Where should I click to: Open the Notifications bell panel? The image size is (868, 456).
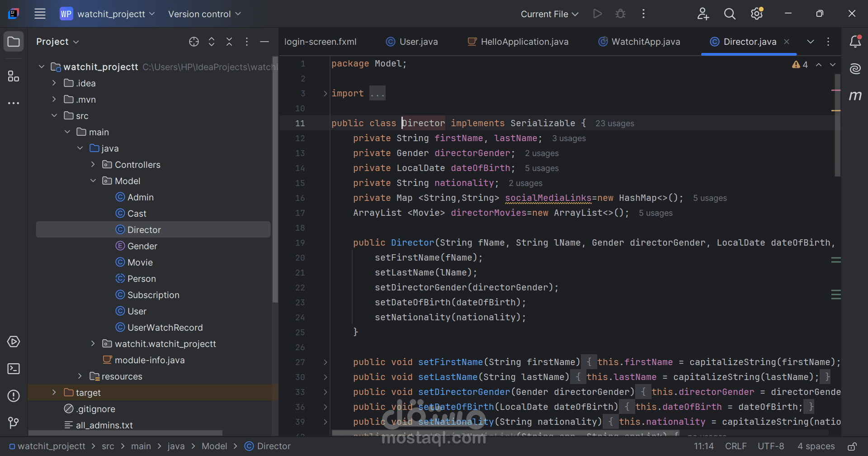pos(855,42)
